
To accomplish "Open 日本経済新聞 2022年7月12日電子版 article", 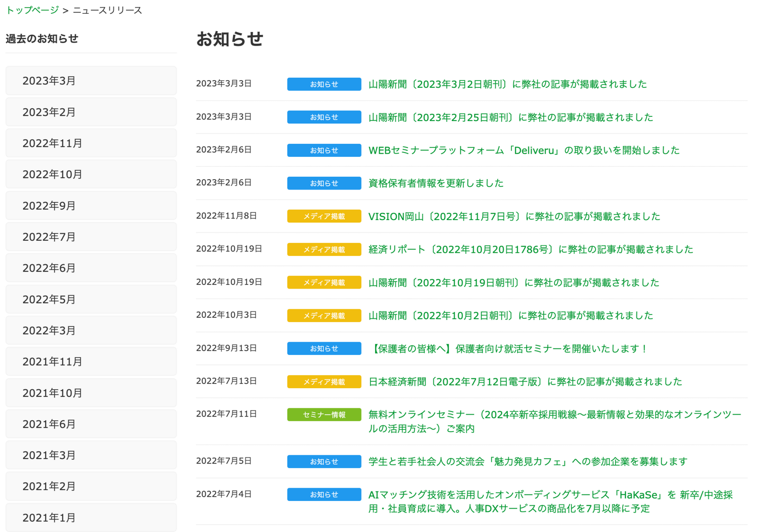I will point(525,382).
